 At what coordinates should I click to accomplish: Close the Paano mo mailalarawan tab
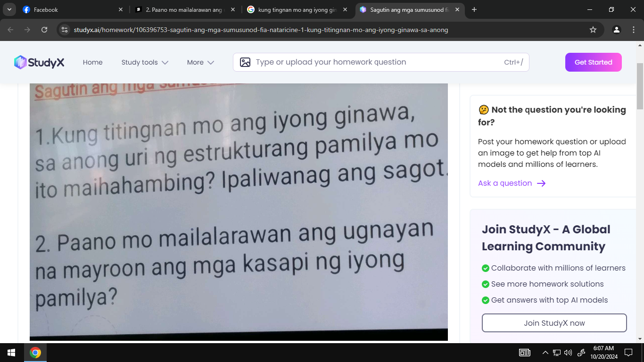tap(233, 9)
